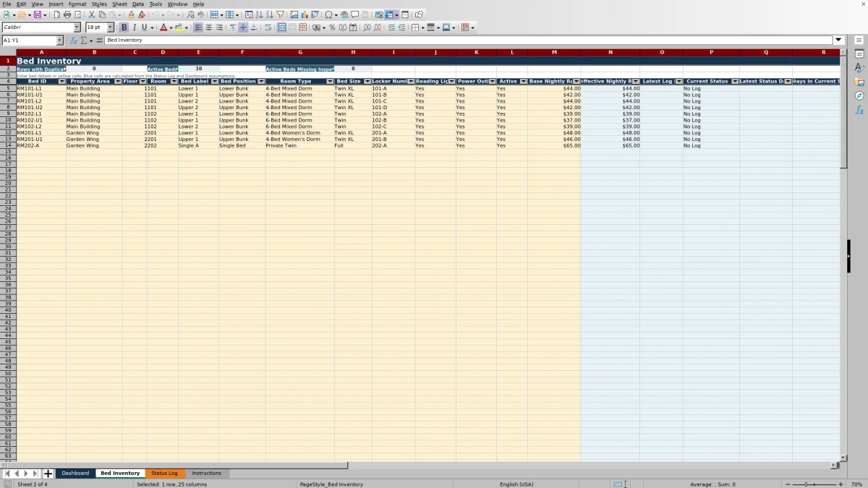868x488 pixels.
Task: Click the Add New Sheet plus icon
Action: 48,474
